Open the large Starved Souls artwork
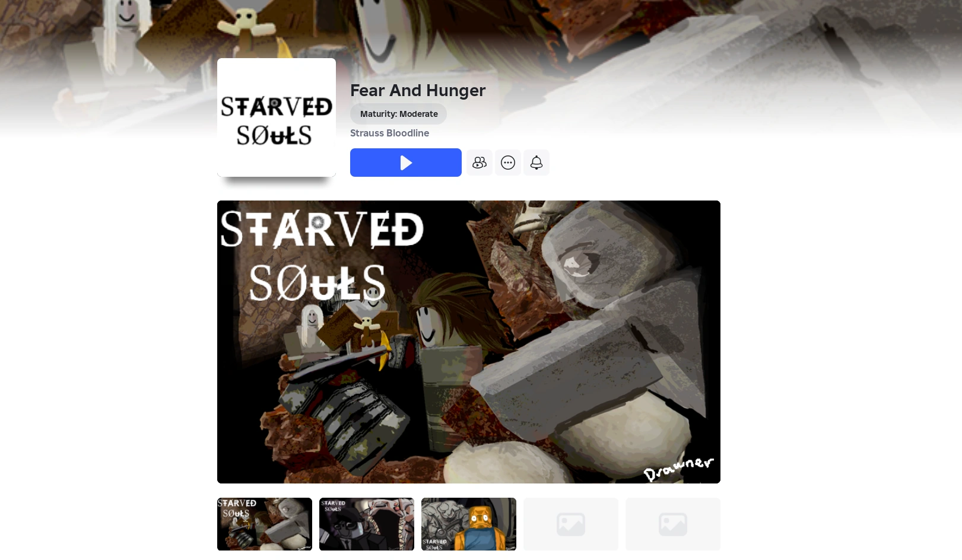This screenshot has height=560, width=962. (469, 342)
